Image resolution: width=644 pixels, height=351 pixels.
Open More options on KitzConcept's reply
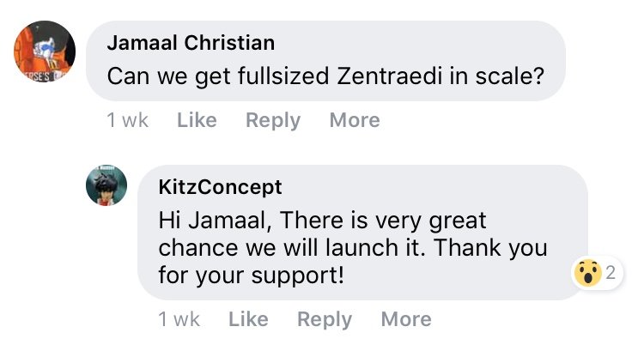(x=406, y=319)
